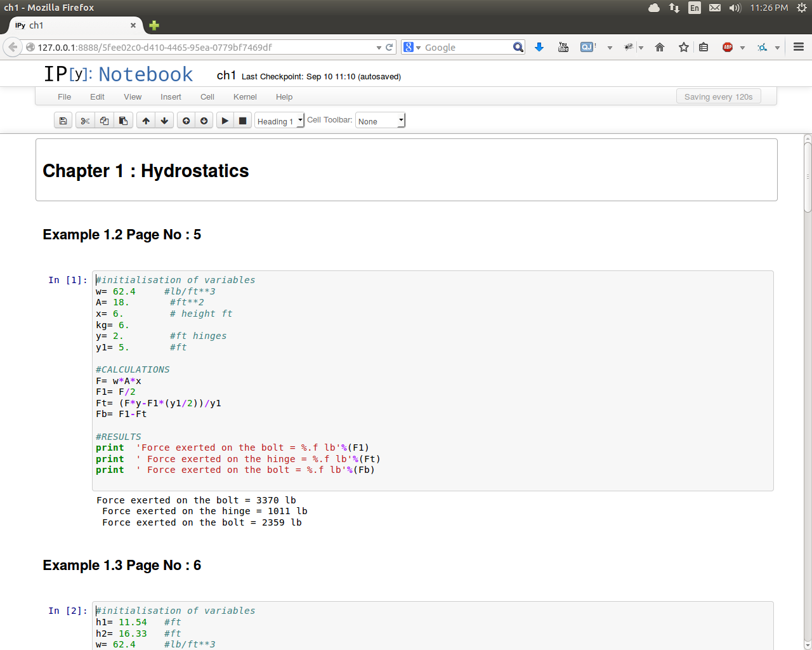
Task: Click the Save notebook icon
Action: pyautogui.click(x=63, y=121)
